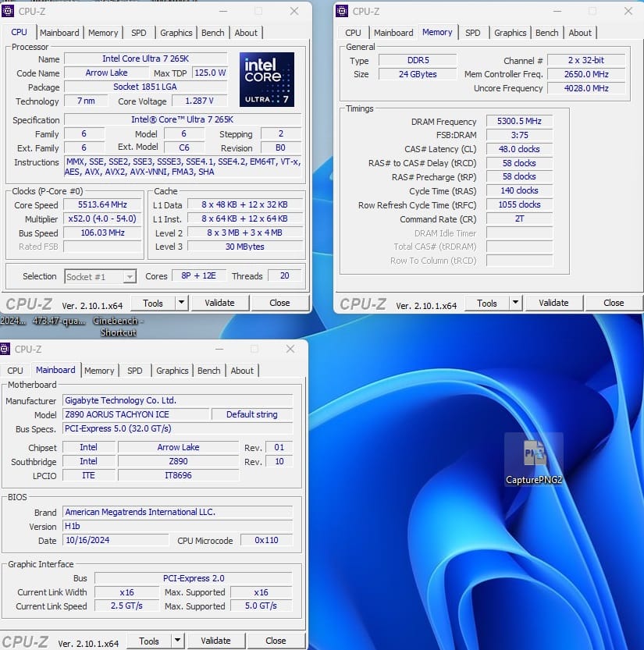The height and width of the screenshot is (650, 644).
Task: Click the Close button on the Memory window
Action: pos(614,303)
